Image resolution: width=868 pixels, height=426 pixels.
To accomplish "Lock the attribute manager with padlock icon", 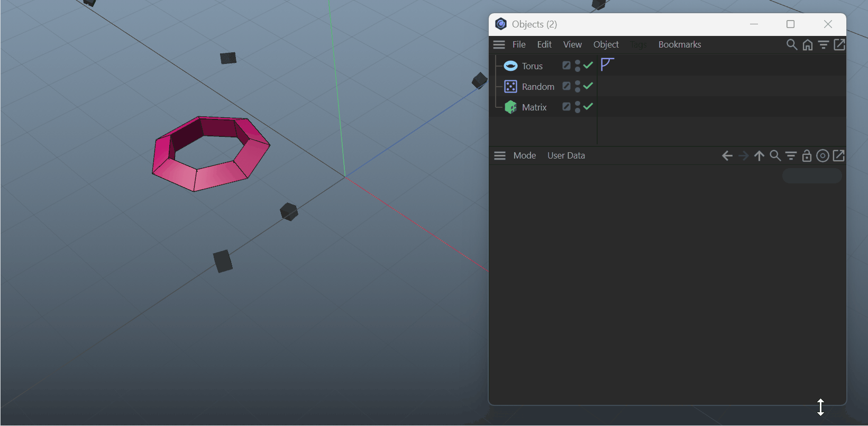I will (807, 155).
